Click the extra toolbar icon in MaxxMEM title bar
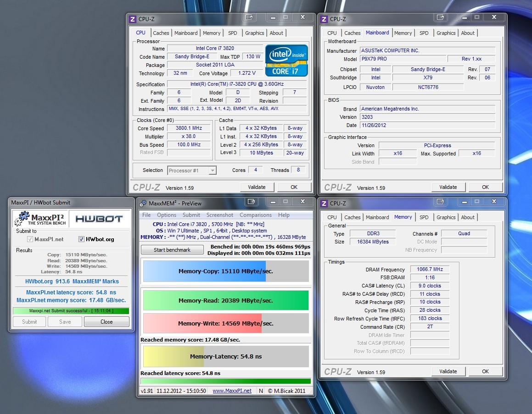The image size is (532, 414). [x=251, y=202]
